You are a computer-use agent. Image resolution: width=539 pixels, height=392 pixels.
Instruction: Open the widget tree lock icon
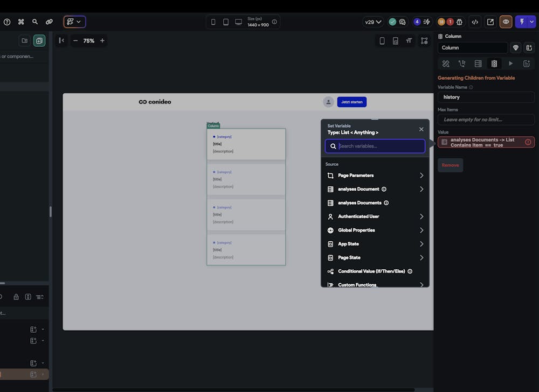tap(16, 297)
